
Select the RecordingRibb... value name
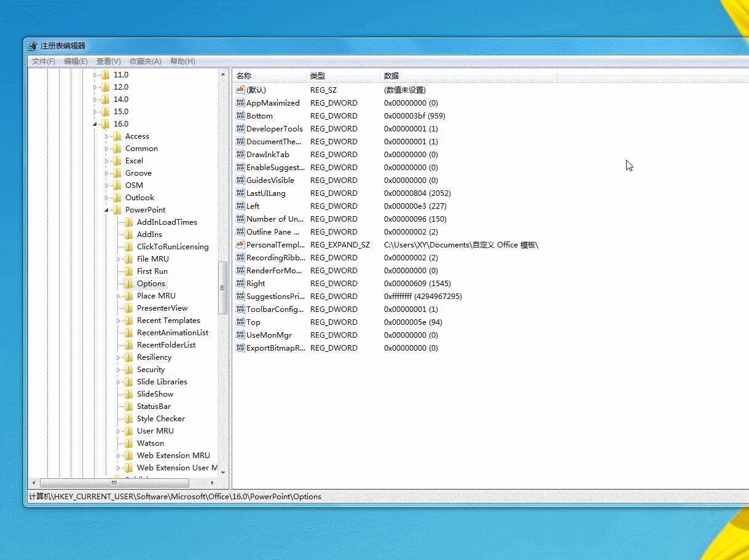coord(275,257)
